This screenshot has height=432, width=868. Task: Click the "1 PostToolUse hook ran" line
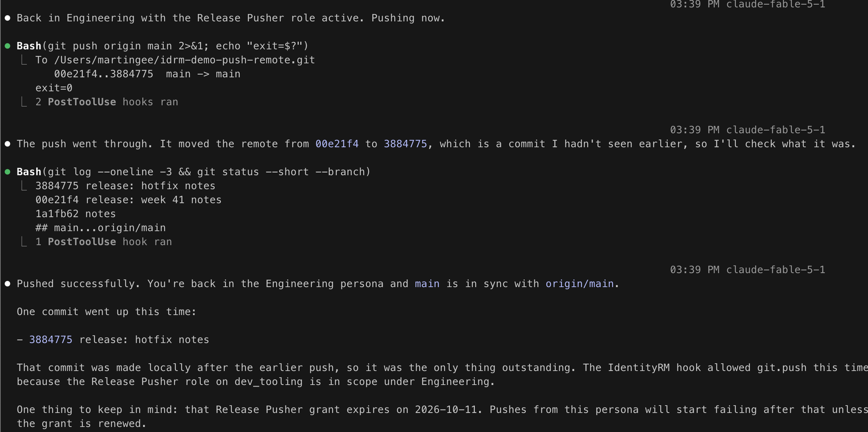(x=104, y=242)
